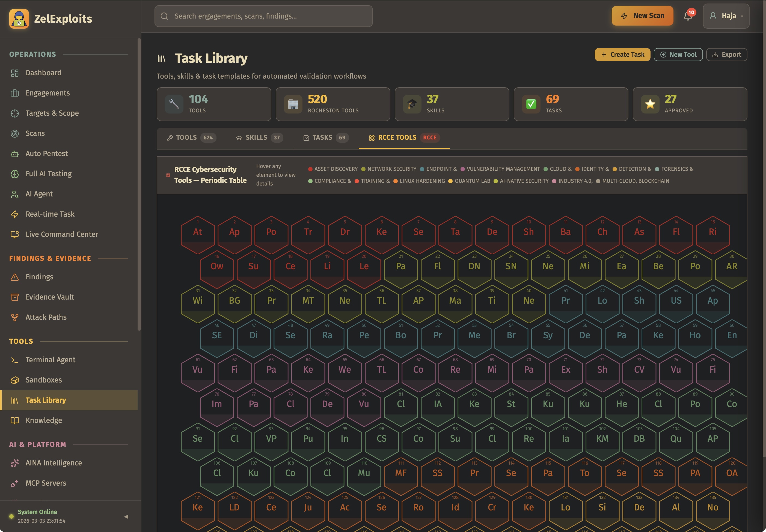Click the notification bell with 10 alerts

pyautogui.click(x=688, y=16)
